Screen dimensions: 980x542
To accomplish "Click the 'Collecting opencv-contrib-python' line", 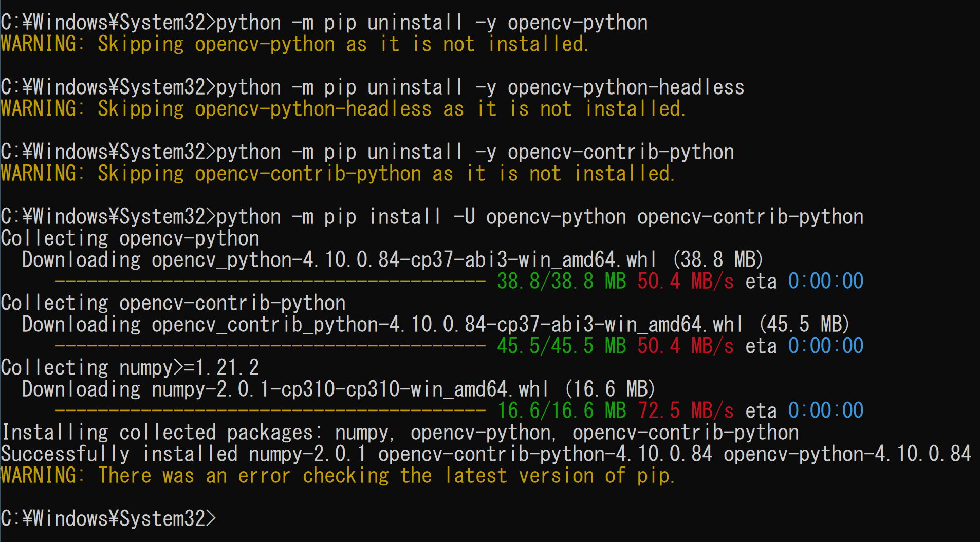I will [x=173, y=304].
